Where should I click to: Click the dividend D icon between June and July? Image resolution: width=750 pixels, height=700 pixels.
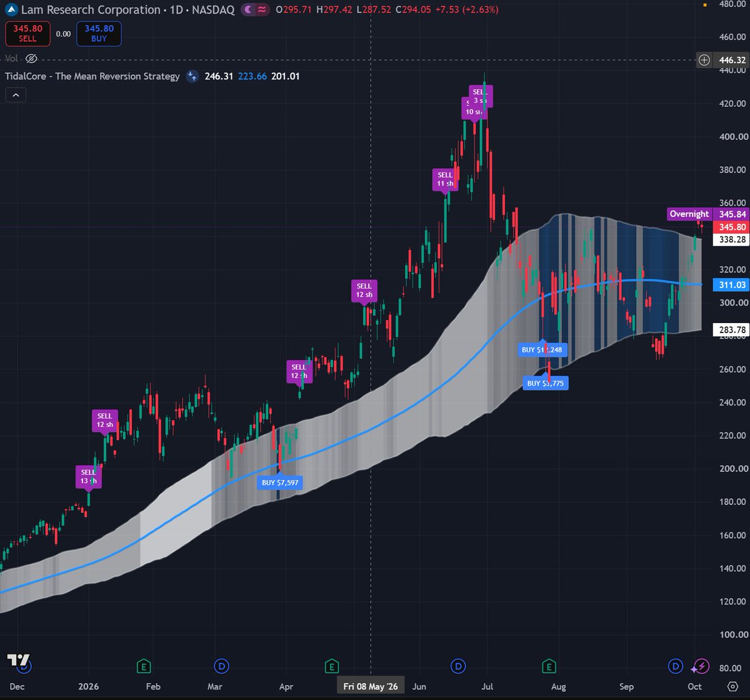pyautogui.click(x=459, y=666)
